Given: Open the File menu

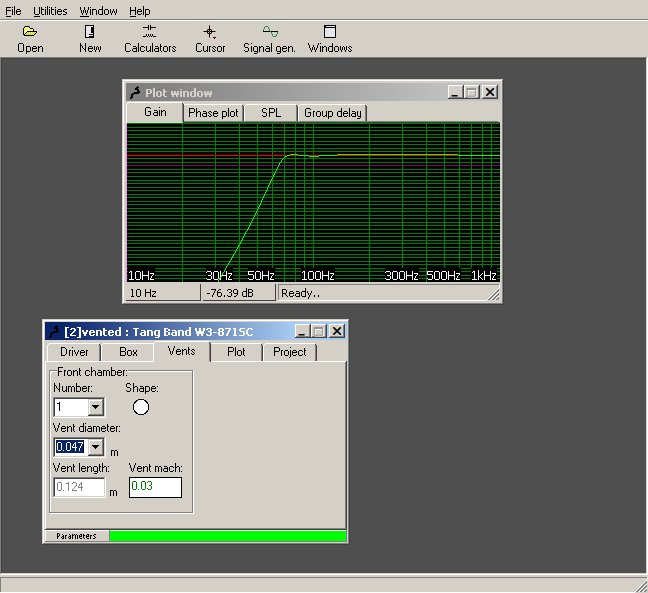Looking at the screenshot, I should [13, 11].
